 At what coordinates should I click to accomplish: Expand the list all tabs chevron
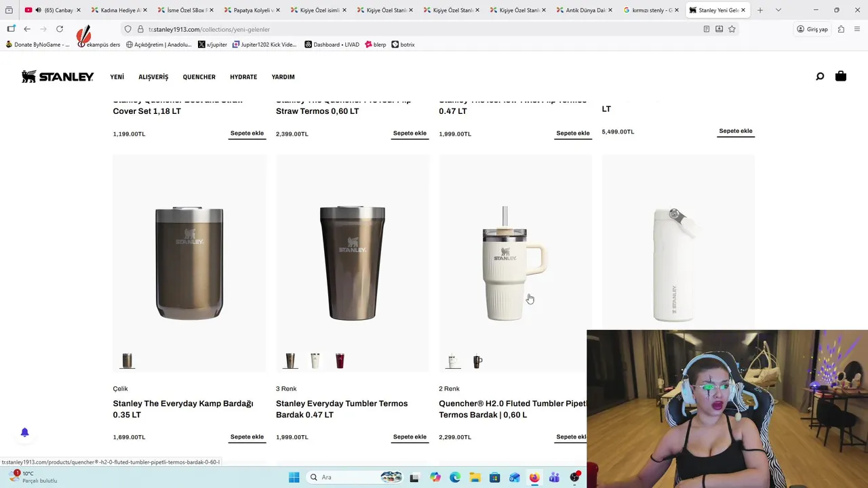pos(778,10)
